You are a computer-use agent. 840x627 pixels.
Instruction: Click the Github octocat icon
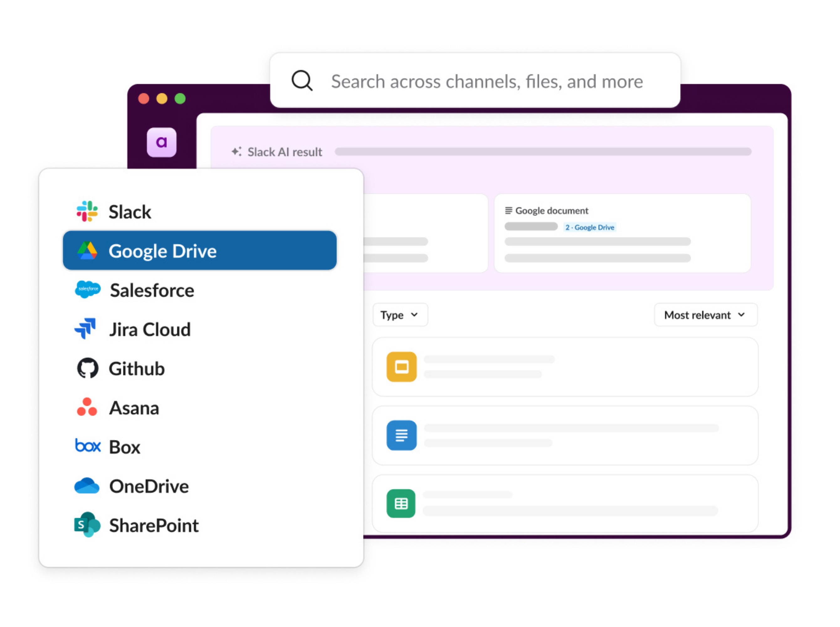point(87,368)
